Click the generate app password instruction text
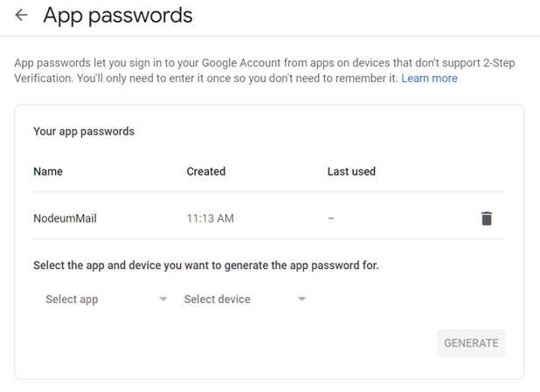 click(x=206, y=265)
